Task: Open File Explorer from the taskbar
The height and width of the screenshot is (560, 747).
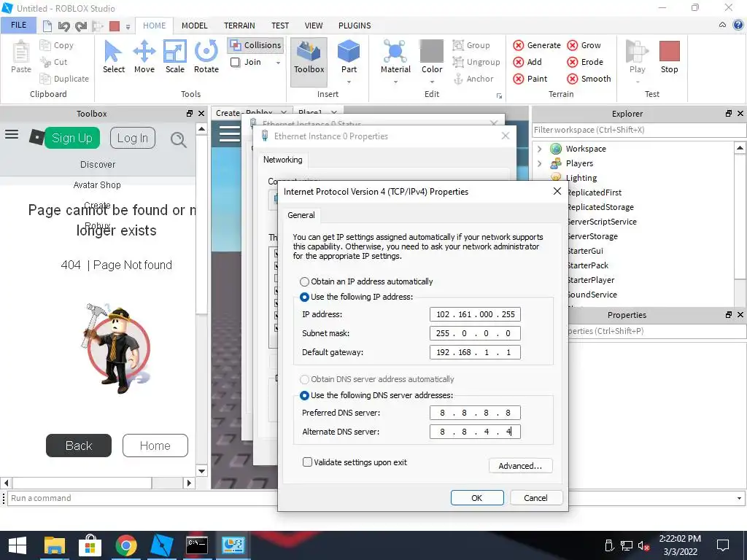Action: tap(54, 546)
